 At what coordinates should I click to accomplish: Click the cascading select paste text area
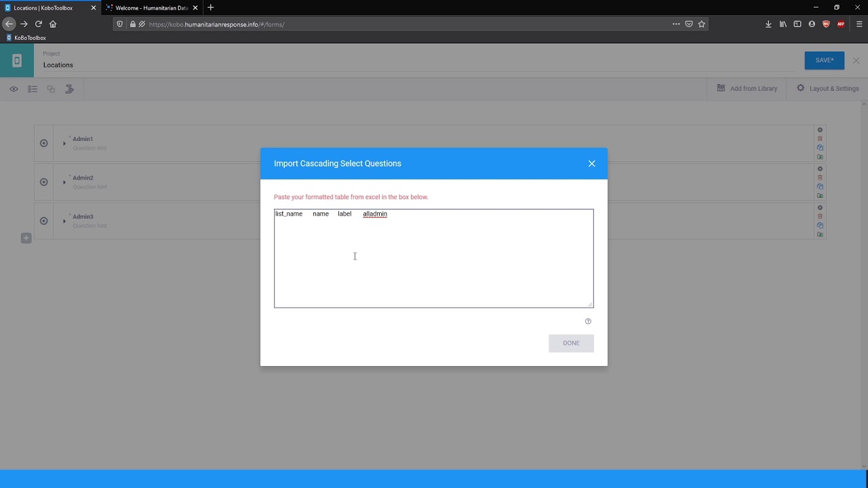point(434,258)
